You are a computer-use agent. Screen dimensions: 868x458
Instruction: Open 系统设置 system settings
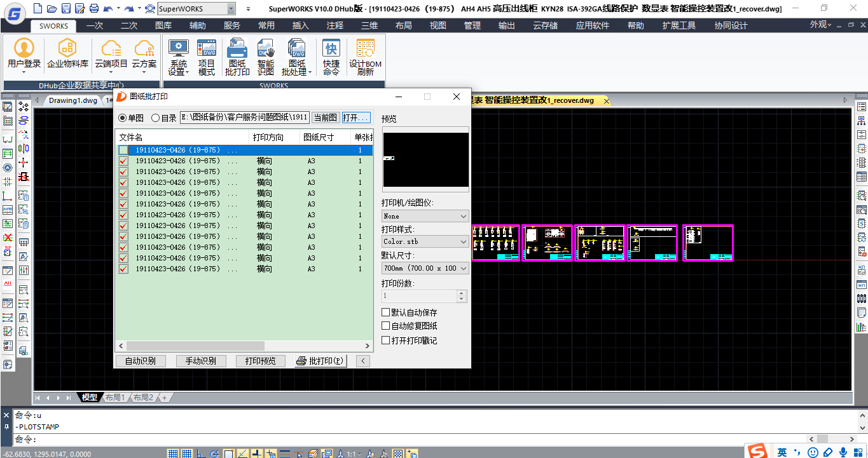(x=179, y=57)
